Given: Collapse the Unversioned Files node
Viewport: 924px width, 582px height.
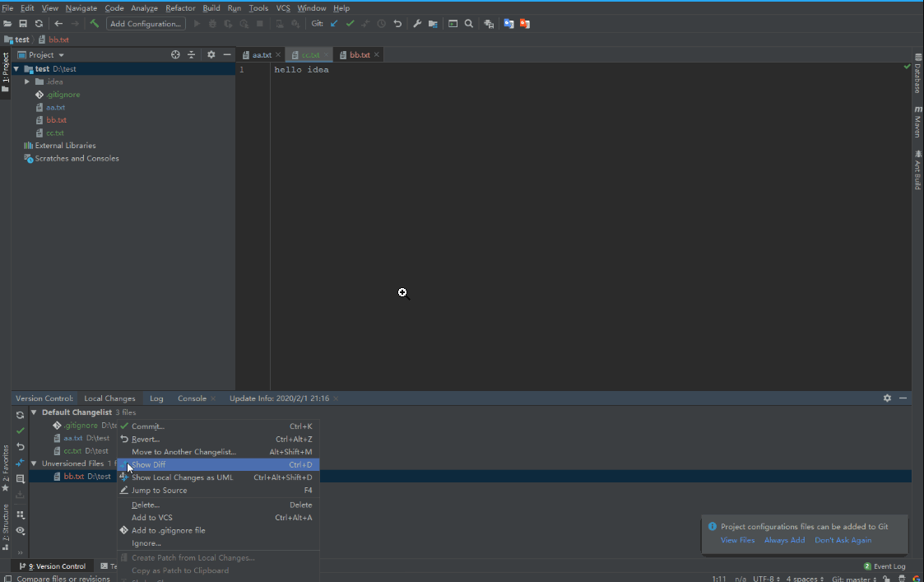Looking at the screenshot, I should 34,463.
